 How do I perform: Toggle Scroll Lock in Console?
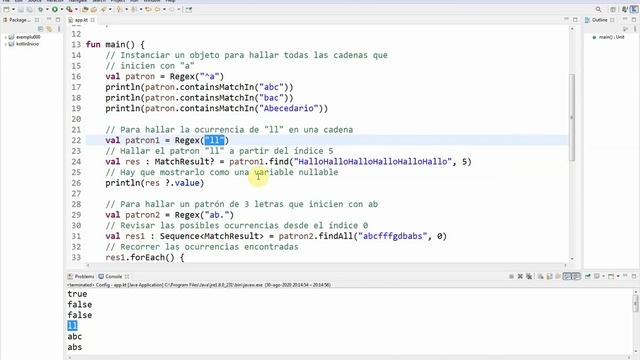click(x=549, y=276)
